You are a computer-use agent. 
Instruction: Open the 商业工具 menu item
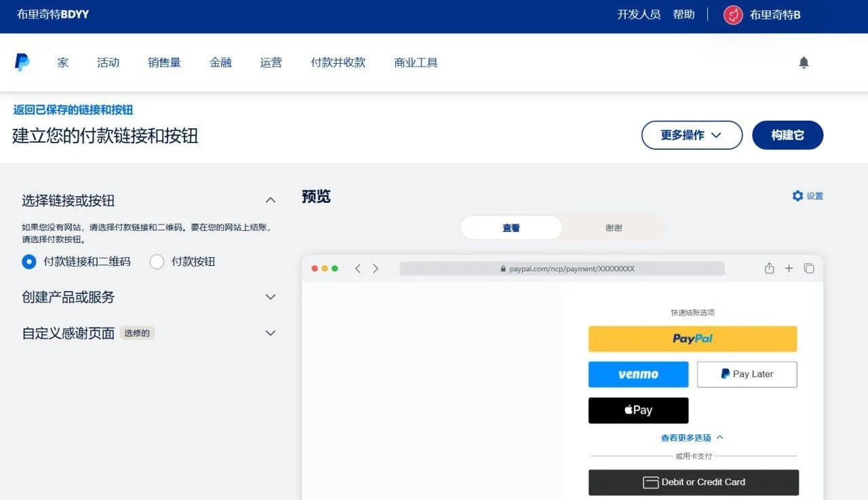416,62
